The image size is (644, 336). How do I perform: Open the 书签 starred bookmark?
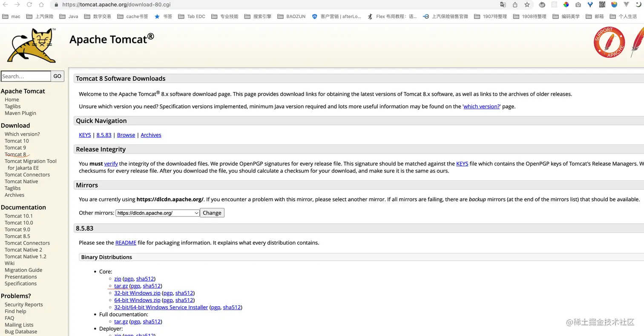(x=163, y=17)
